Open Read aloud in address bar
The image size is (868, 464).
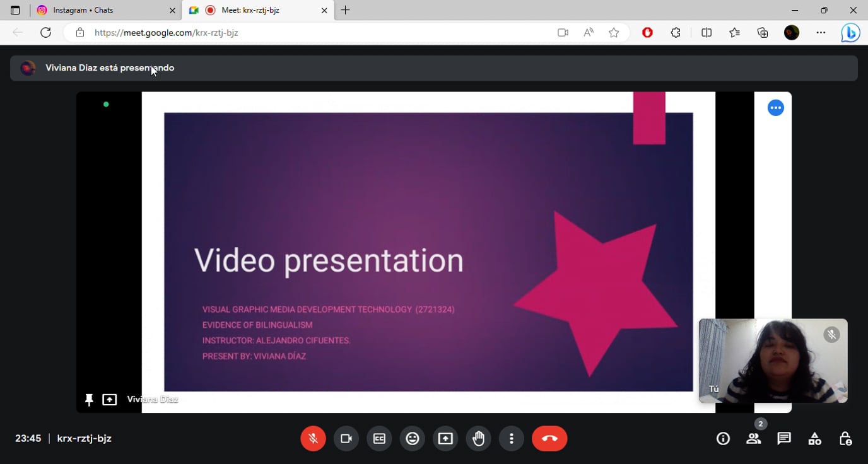pos(589,33)
